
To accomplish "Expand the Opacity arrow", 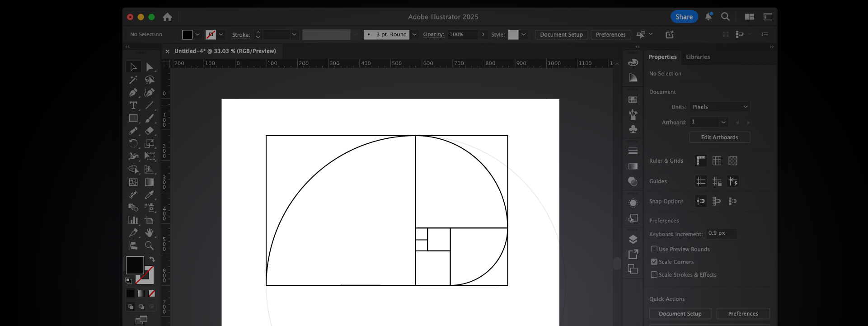I will coord(483,34).
